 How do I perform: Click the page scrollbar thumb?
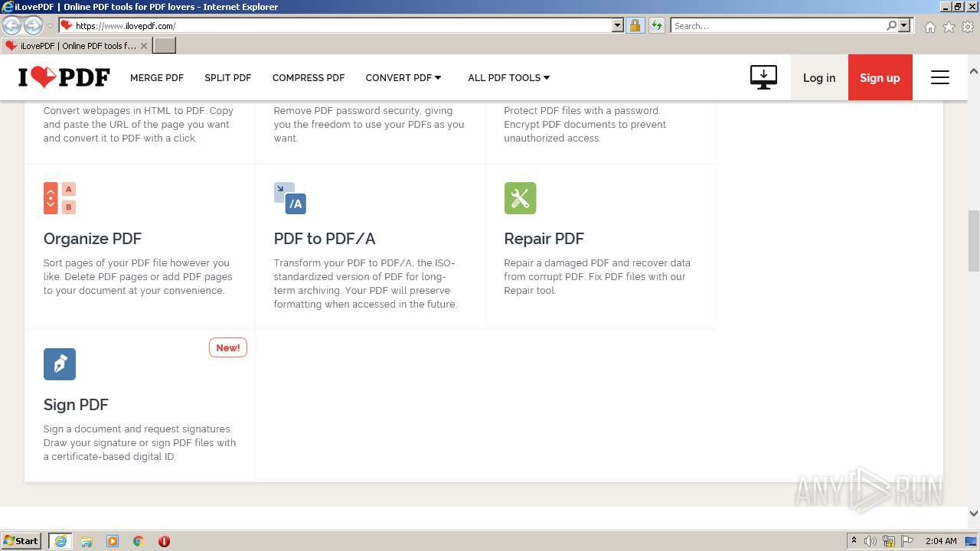point(974,240)
